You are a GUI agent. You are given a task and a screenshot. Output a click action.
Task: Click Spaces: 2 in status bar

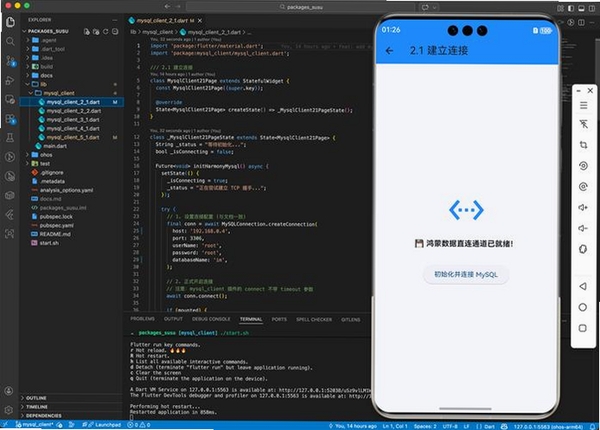[x=425, y=426]
